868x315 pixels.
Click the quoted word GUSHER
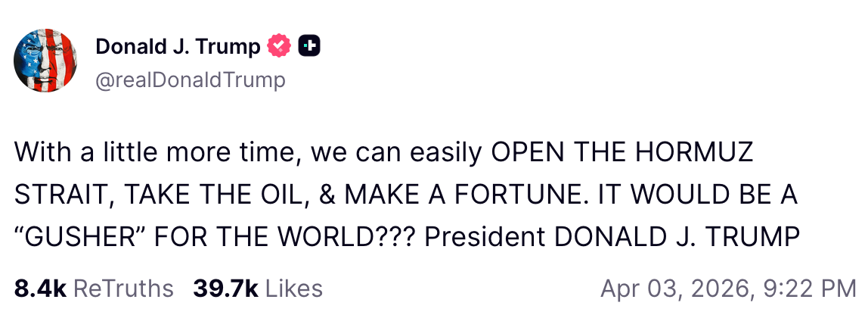click(x=85, y=238)
